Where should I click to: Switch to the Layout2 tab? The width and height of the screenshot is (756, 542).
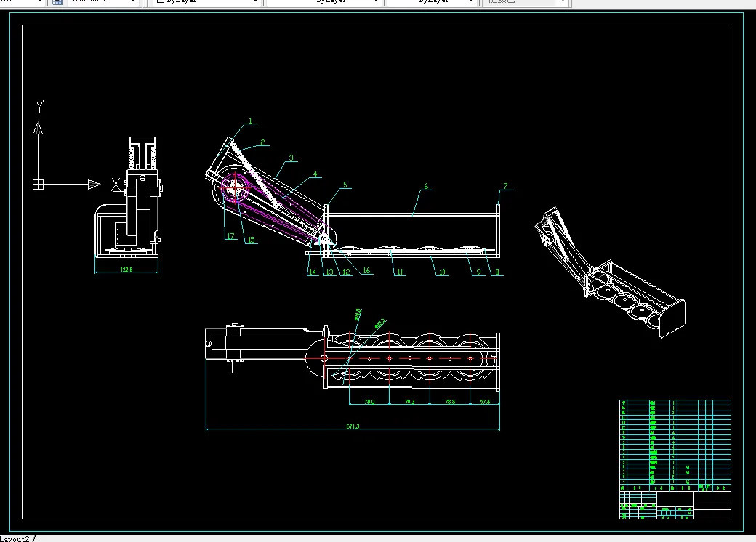(x=16, y=538)
